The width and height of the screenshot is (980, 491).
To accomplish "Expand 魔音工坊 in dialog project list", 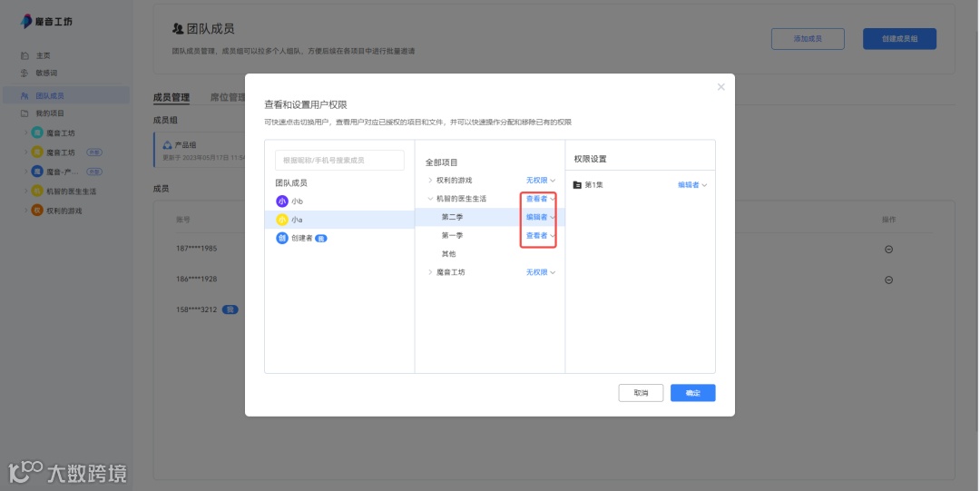I will (430, 272).
